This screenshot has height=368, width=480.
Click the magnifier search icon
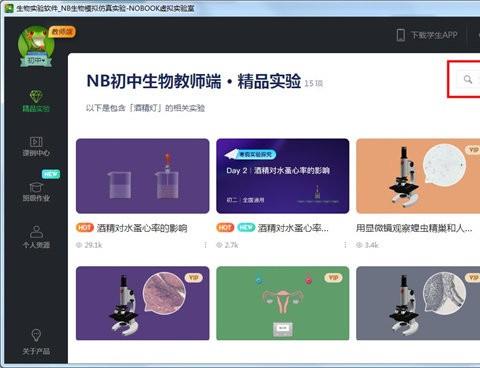pyautogui.click(x=468, y=79)
